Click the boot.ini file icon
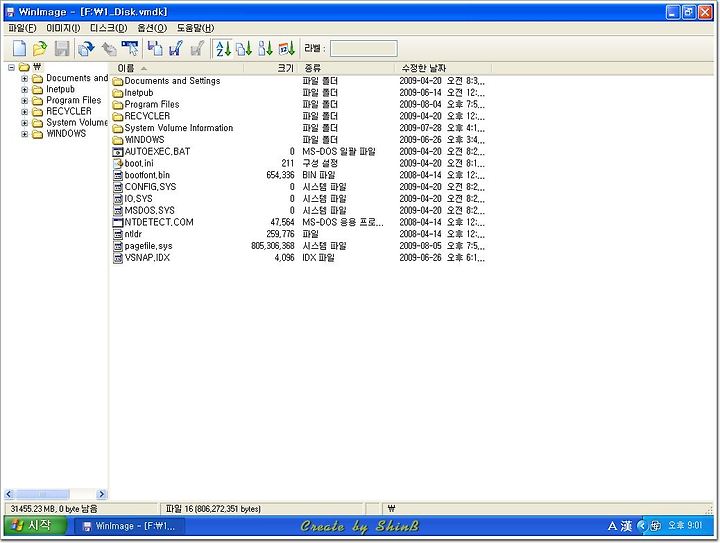The width and height of the screenshot is (720, 543). (x=118, y=163)
